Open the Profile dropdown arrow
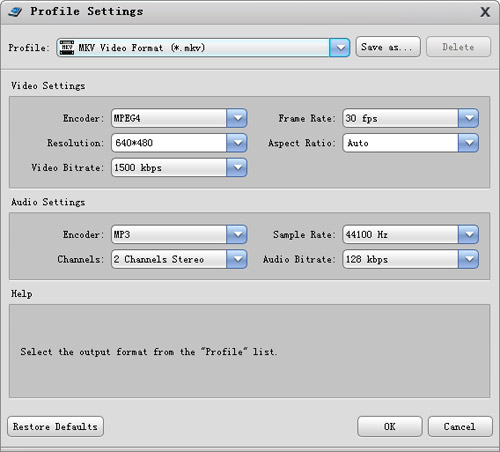500x452 pixels. point(340,47)
